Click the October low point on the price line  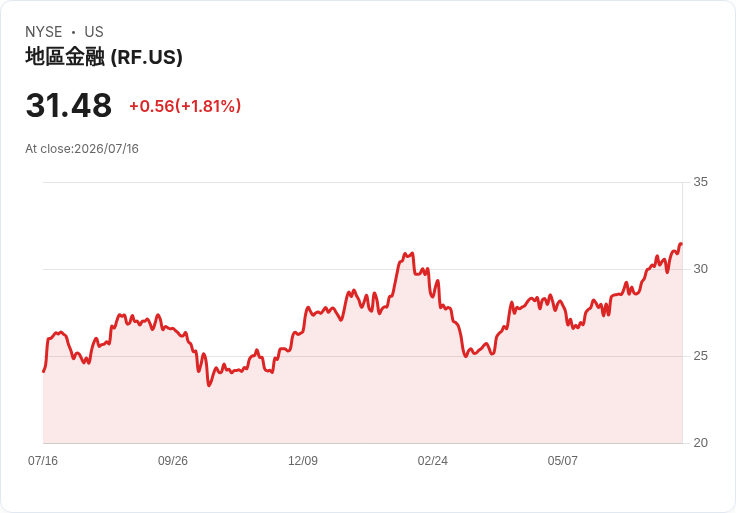click(209, 385)
